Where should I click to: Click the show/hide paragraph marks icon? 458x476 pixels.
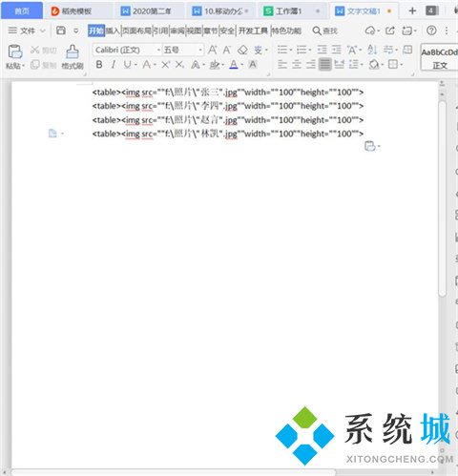(x=388, y=50)
